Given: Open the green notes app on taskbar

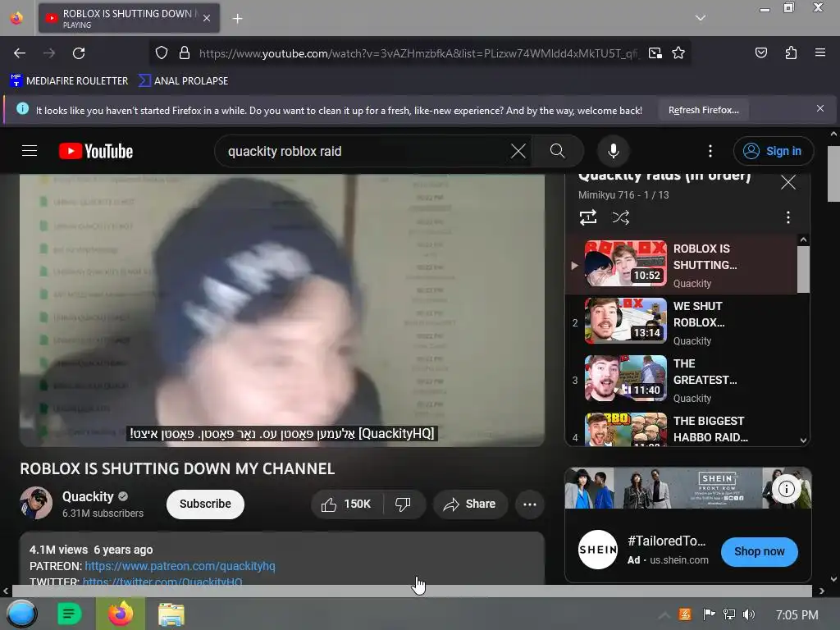Looking at the screenshot, I should coord(69,614).
